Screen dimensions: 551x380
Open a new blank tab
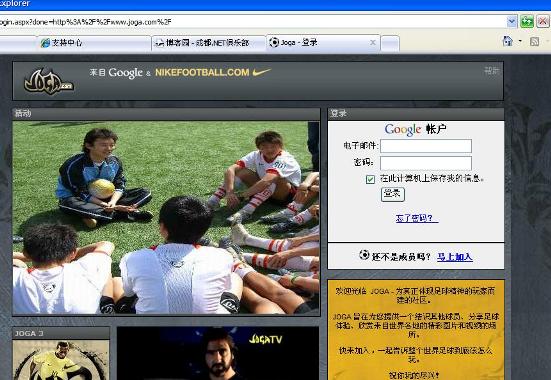click(x=390, y=44)
